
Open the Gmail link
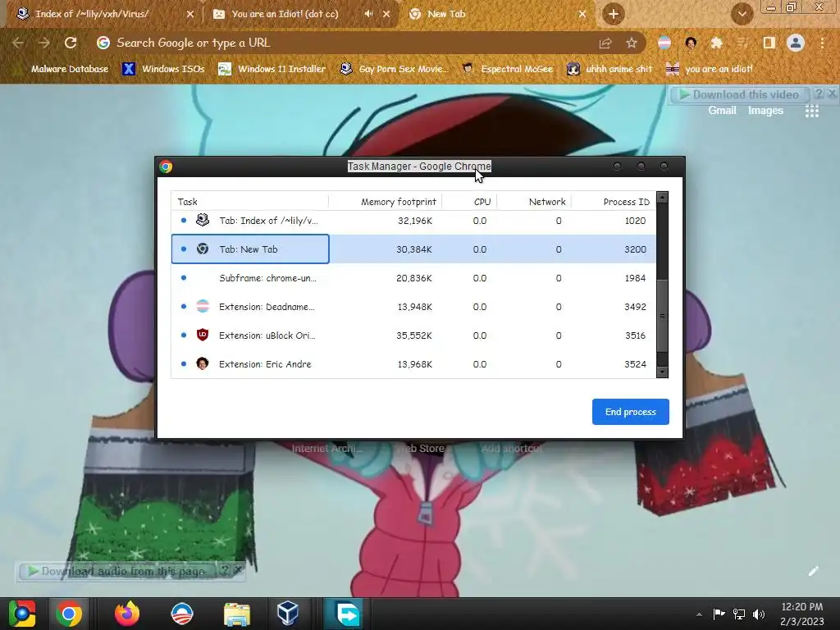722,111
